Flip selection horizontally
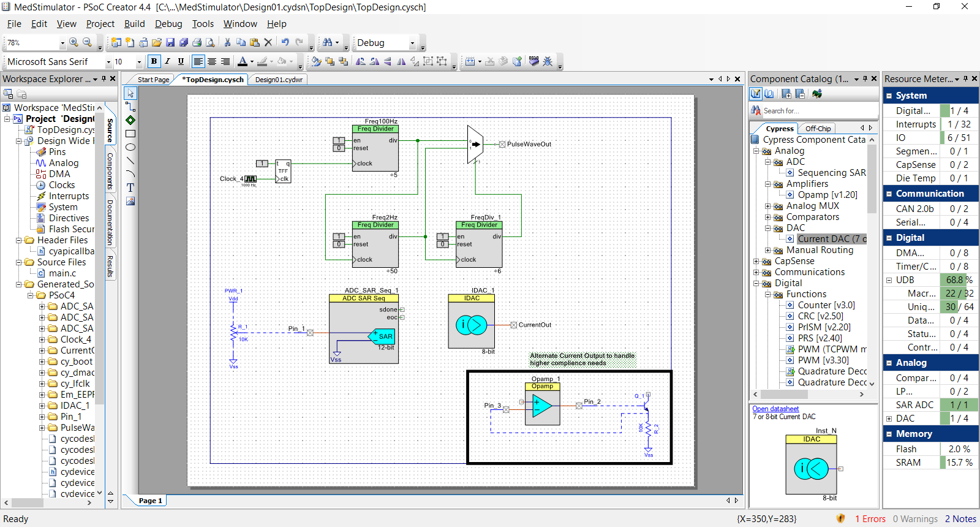 point(401,61)
